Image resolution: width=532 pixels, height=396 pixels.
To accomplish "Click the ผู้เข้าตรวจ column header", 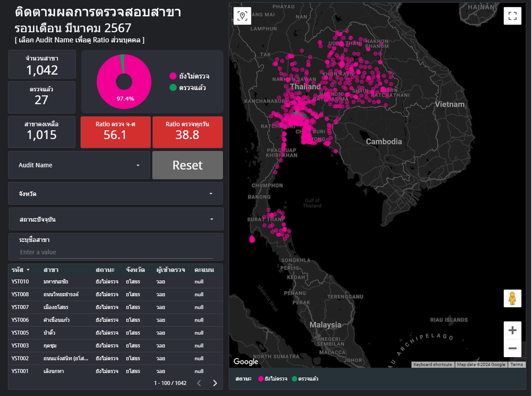I will coord(171,270).
